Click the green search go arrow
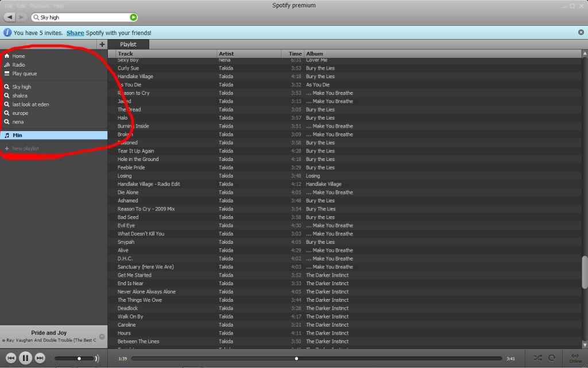This screenshot has width=588, height=368. click(133, 18)
